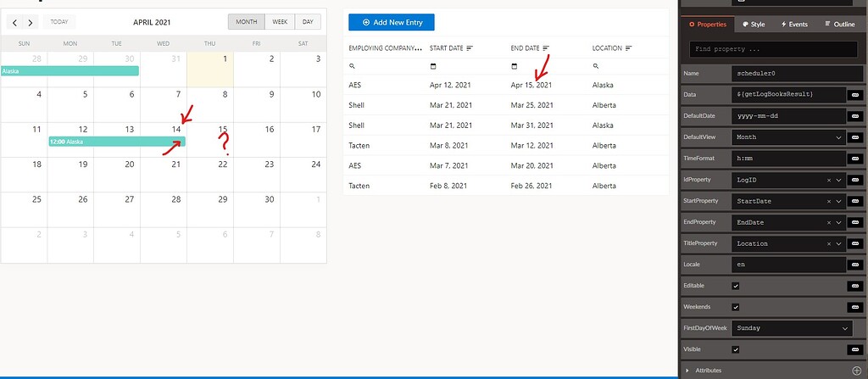The image size is (868, 379).
Task: Click the 12:00 Alaska calendar event
Action: [117, 142]
